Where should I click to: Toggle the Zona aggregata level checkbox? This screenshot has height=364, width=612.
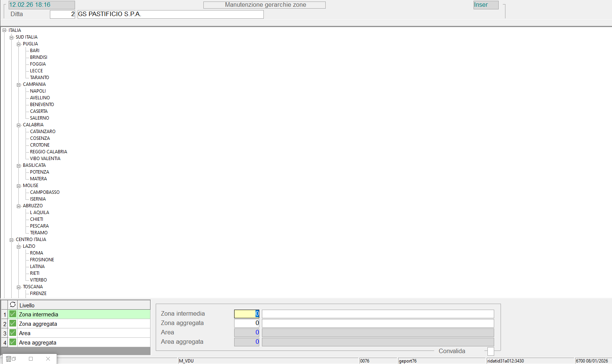click(13, 324)
